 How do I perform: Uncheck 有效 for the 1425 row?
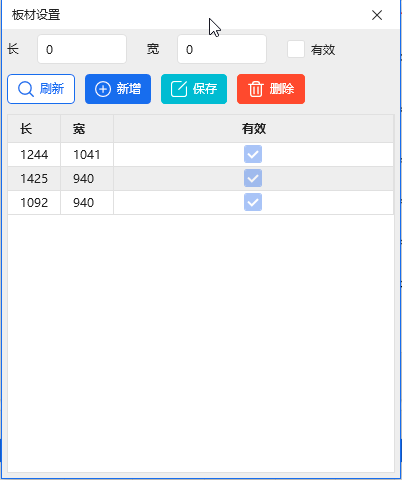point(253,178)
